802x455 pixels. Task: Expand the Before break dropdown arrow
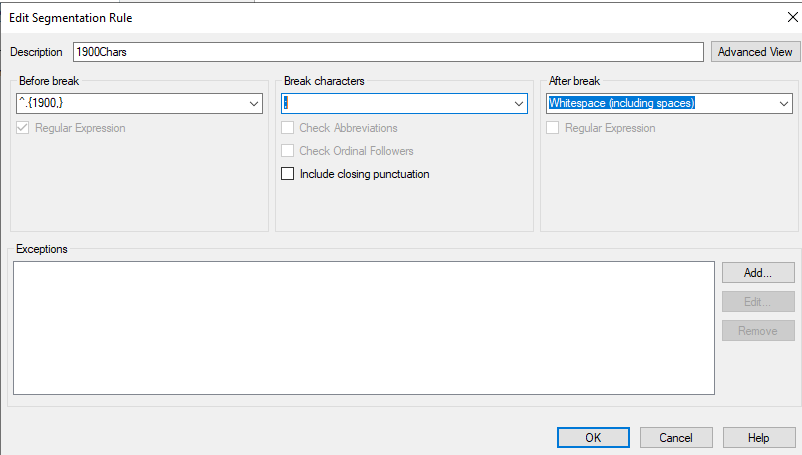pos(253,103)
